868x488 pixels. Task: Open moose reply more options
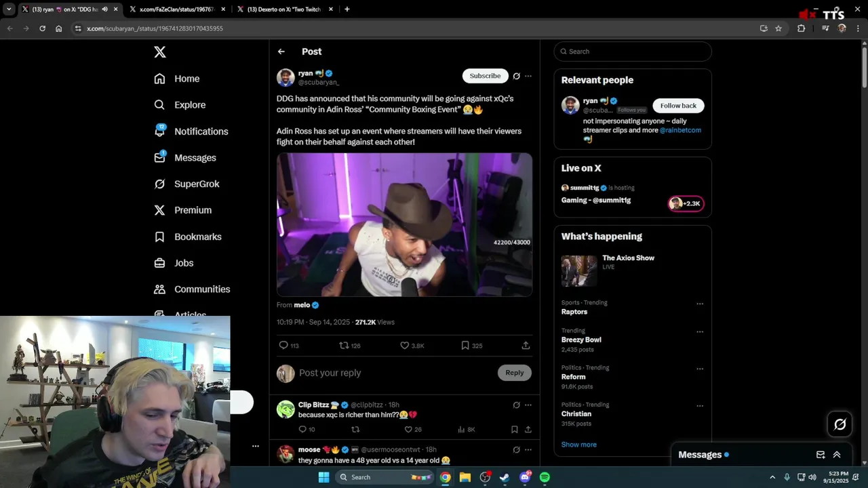528,450
